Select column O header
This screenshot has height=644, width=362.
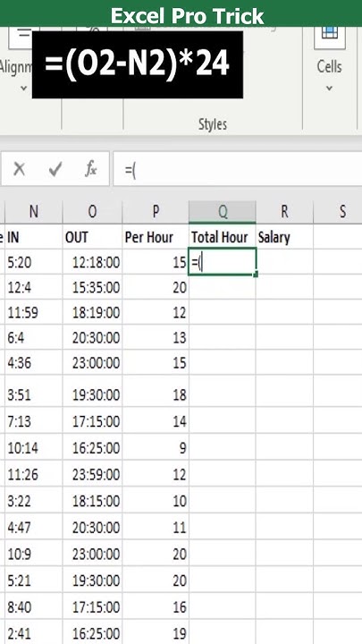pos(92,212)
